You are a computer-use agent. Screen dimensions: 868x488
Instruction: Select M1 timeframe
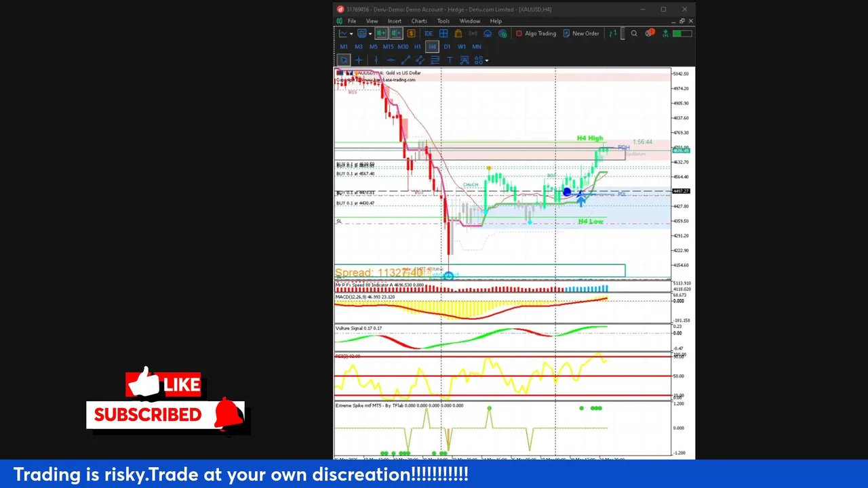coord(344,47)
